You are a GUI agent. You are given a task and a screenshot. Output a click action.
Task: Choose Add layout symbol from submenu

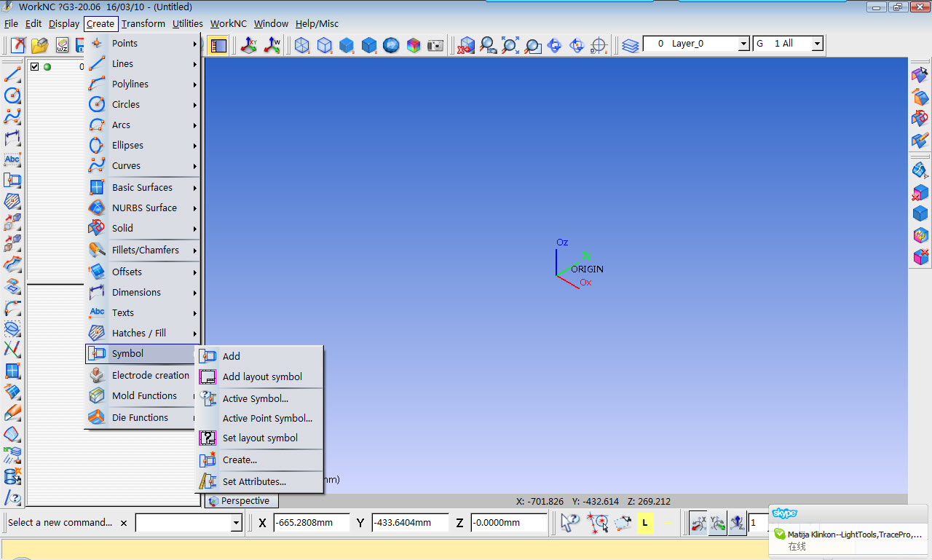click(260, 376)
